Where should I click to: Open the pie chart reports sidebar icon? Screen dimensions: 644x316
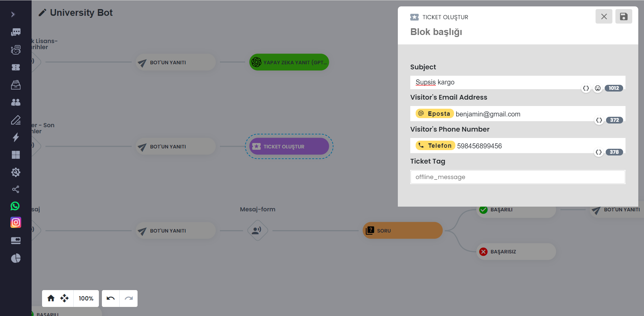click(16, 258)
